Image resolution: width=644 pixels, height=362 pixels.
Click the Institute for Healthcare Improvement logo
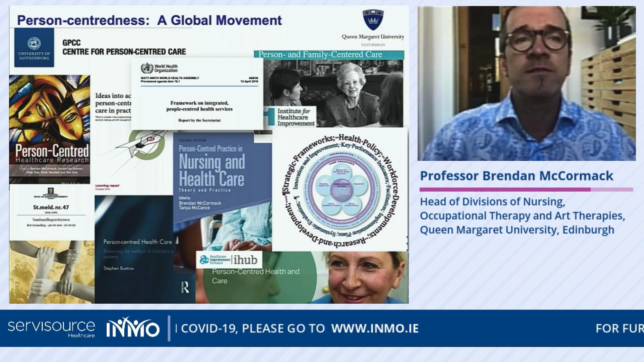[x=290, y=117]
